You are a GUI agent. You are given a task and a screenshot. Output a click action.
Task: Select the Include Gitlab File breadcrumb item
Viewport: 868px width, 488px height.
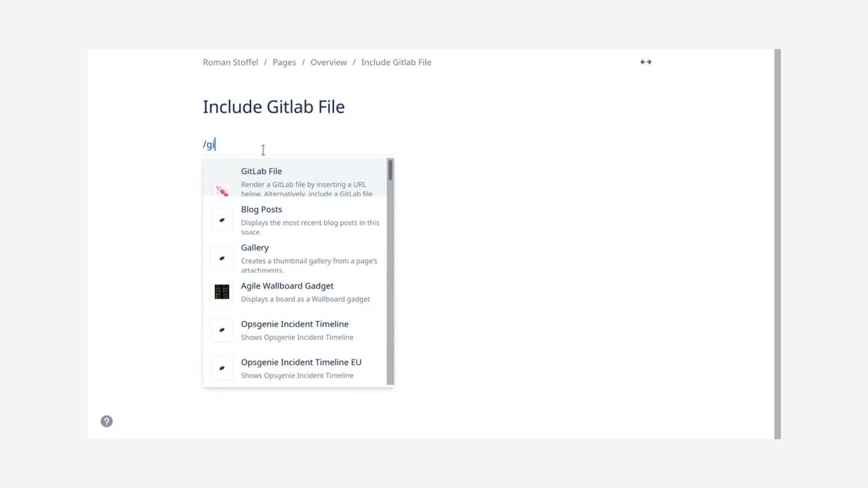point(396,62)
